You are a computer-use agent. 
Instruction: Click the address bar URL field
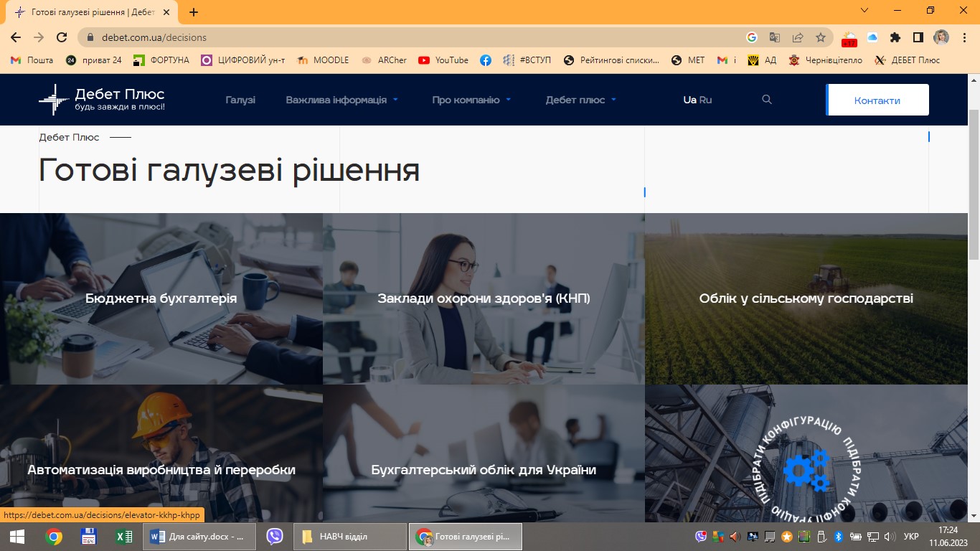tap(416, 37)
